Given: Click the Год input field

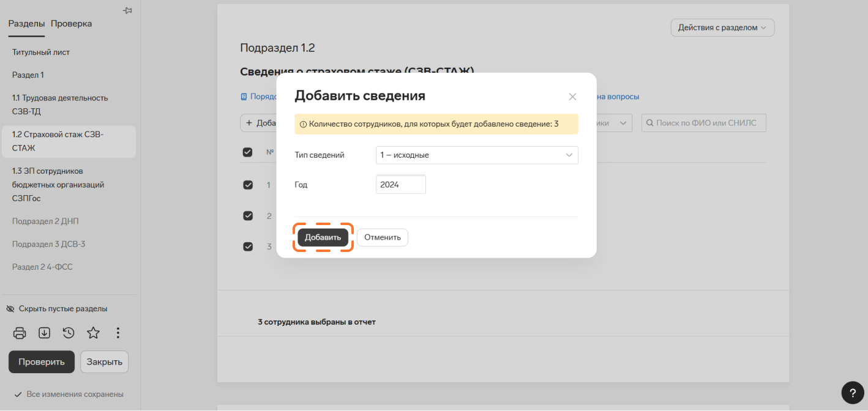Looking at the screenshot, I should [400, 185].
